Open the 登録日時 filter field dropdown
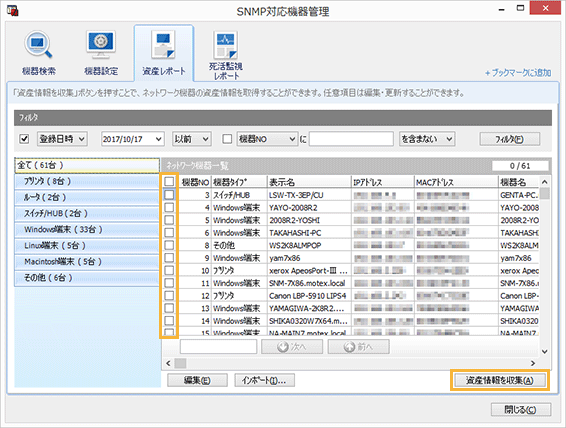This screenshot has height=428, width=566. tap(62, 139)
